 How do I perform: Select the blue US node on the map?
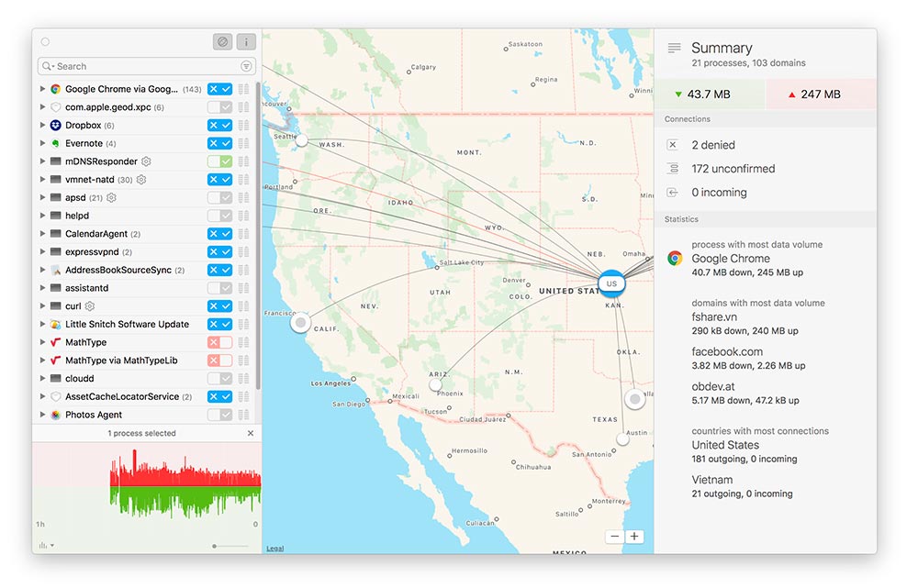tap(611, 283)
